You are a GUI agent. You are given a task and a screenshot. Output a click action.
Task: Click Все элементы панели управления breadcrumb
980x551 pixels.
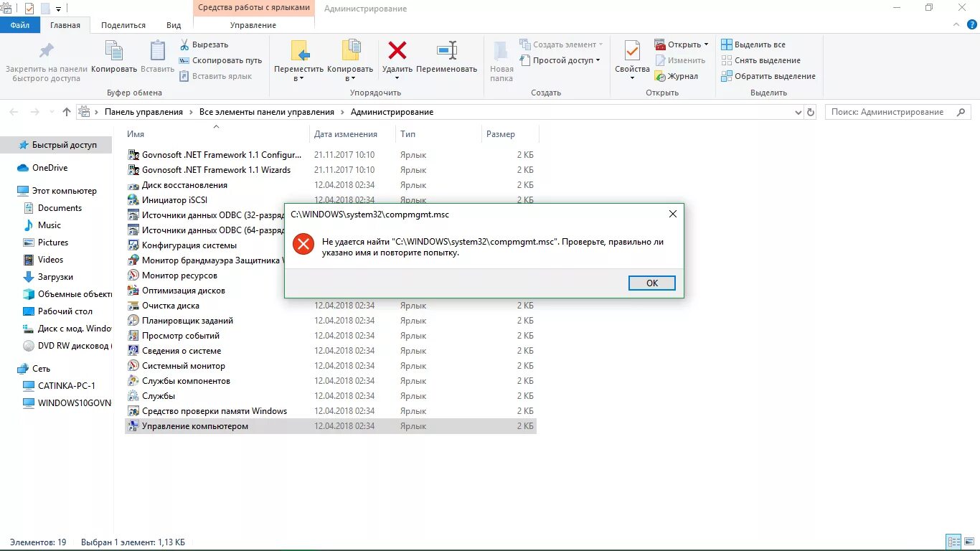coord(267,112)
